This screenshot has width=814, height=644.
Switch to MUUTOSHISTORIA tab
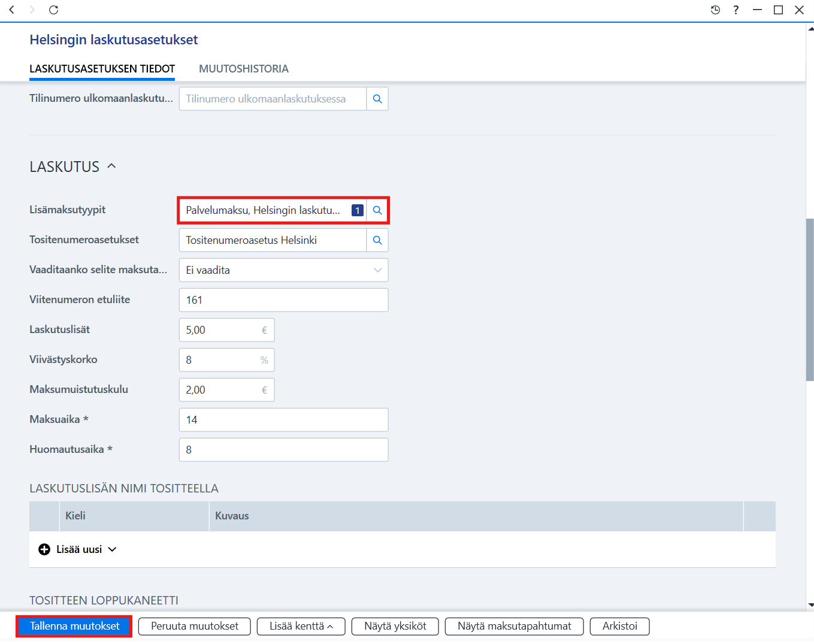tap(244, 69)
